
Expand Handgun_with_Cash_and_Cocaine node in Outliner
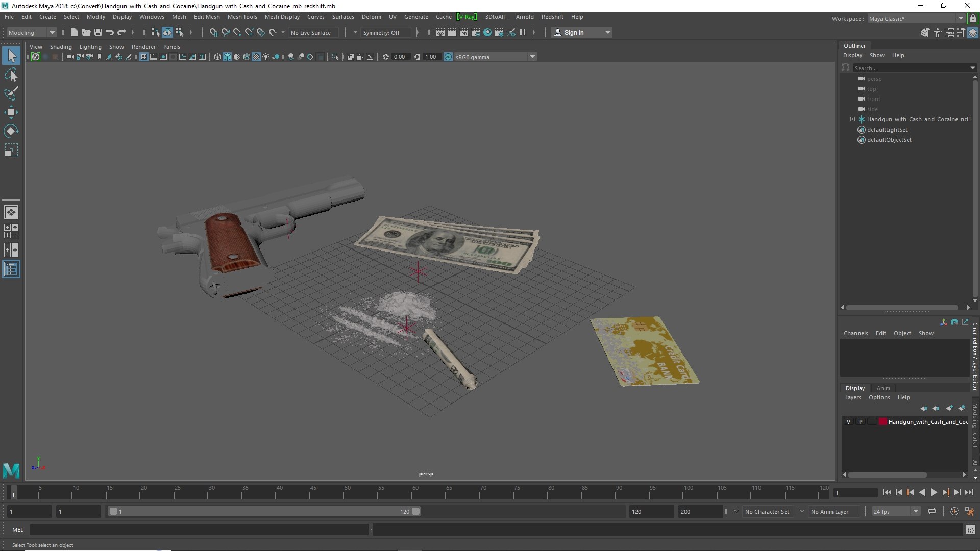(852, 119)
